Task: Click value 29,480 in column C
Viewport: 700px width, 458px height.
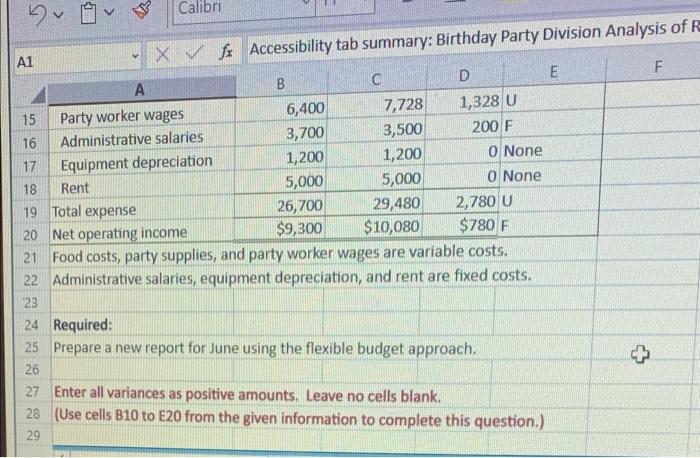Action: coord(396,204)
